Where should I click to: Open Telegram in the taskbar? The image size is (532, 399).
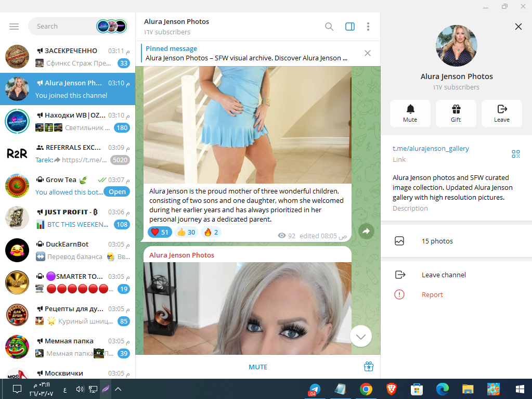pos(315,389)
